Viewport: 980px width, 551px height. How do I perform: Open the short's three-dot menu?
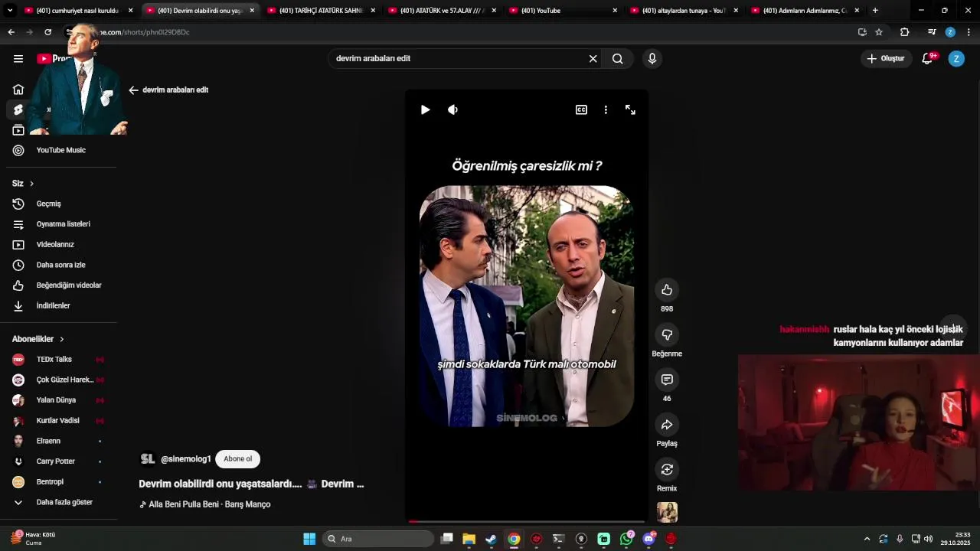coord(606,109)
